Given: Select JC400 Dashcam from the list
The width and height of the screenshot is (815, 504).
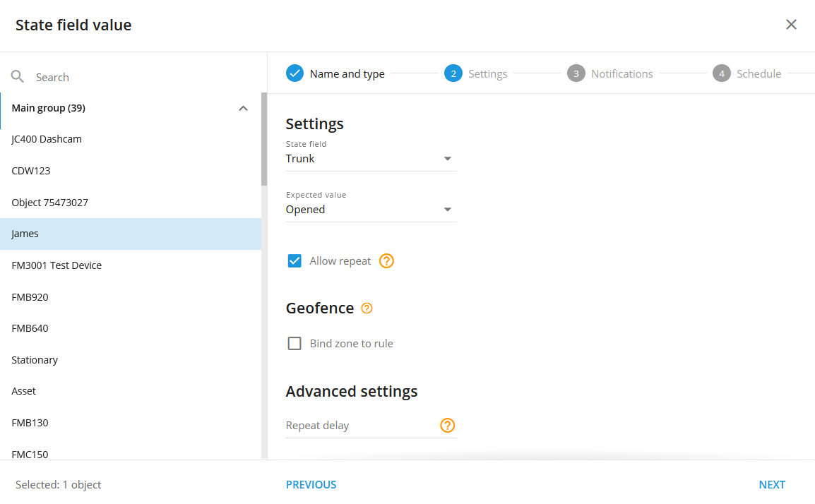Looking at the screenshot, I should coord(47,139).
